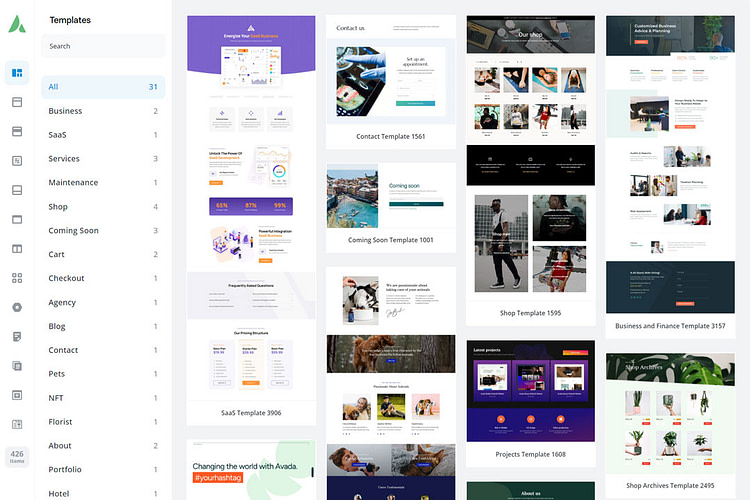Click the count 4 beside Shop

(x=155, y=207)
